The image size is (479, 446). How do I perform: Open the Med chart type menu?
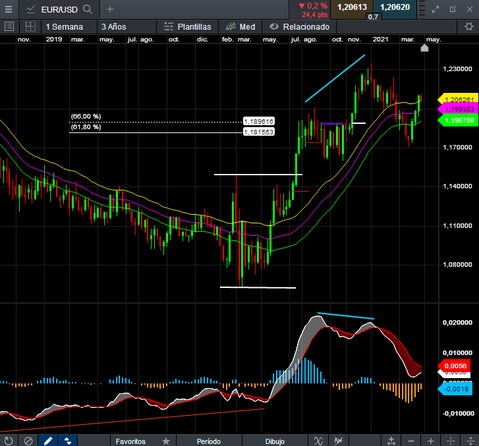click(240, 27)
